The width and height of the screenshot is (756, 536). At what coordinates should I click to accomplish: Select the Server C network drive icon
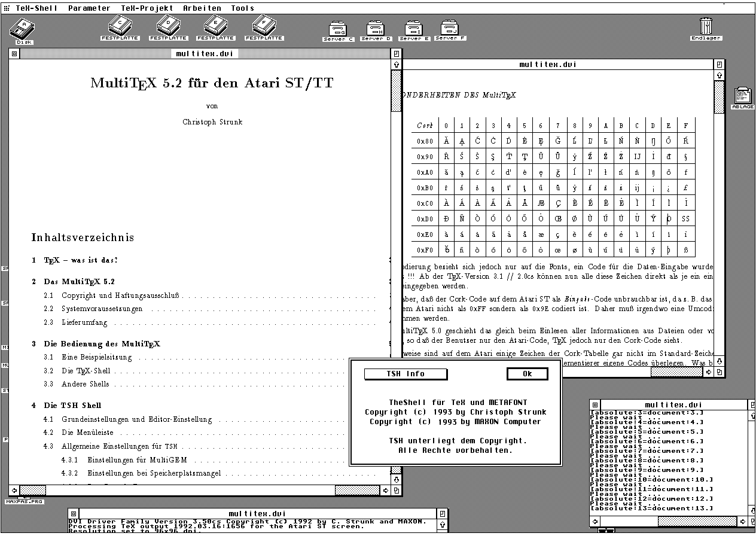(x=339, y=31)
